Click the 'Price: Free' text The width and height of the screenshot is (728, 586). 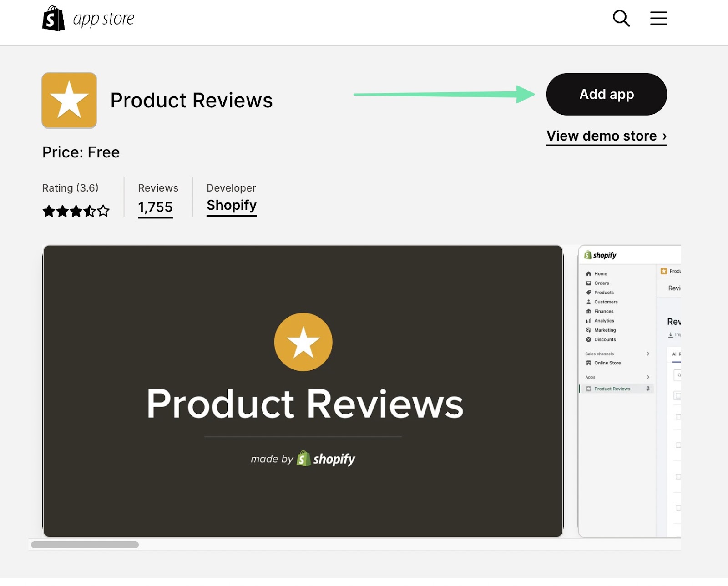(x=81, y=152)
